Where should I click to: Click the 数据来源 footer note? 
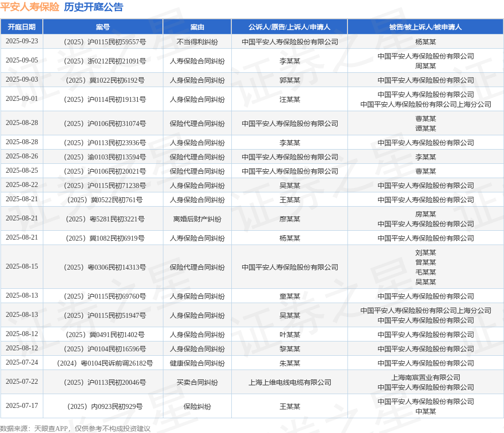pyautogui.click(x=75, y=429)
